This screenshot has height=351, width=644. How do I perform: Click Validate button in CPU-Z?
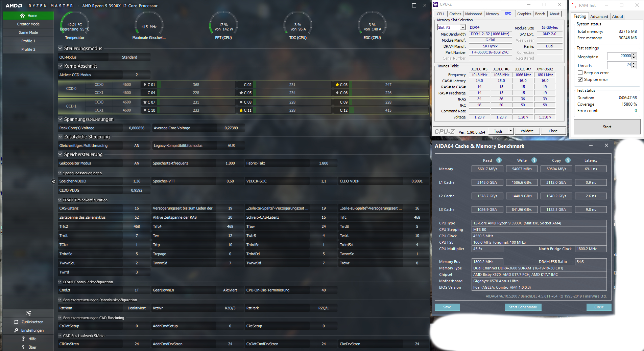pyautogui.click(x=527, y=131)
